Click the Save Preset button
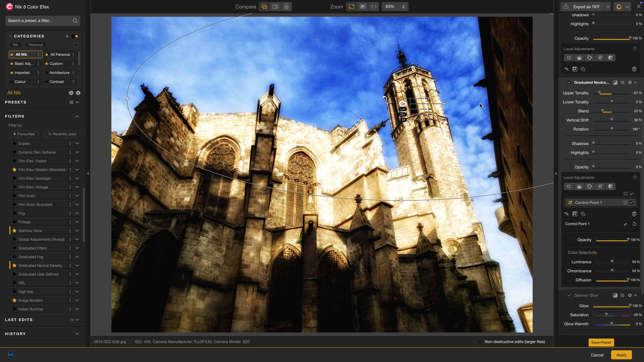Viewport: 644px width, 362px height. coord(601,342)
